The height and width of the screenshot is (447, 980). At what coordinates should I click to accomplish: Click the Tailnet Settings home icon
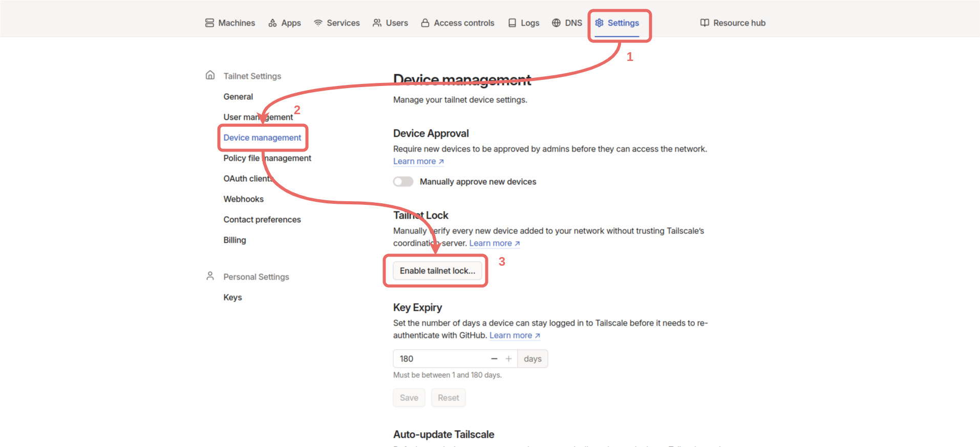(x=210, y=75)
